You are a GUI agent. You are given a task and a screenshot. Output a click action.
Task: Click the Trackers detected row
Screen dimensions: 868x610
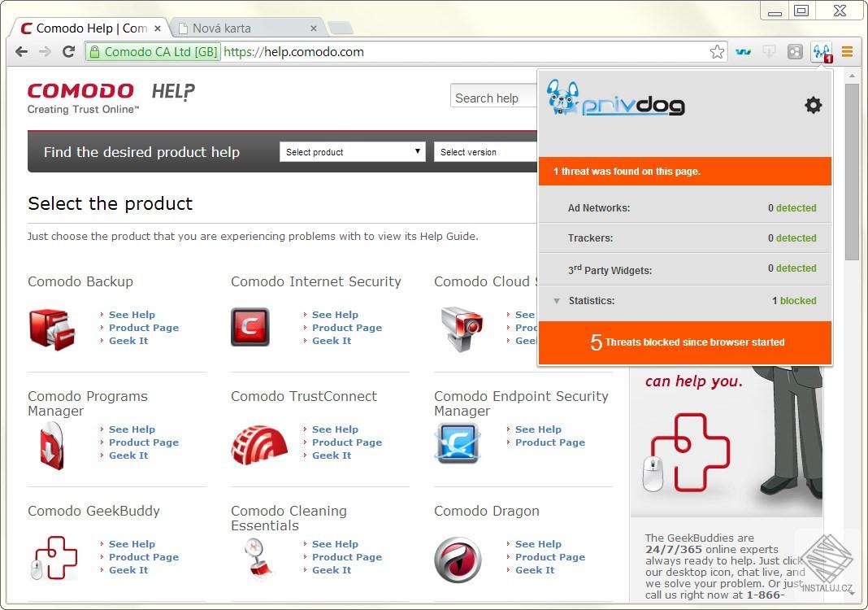pos(685,238)
